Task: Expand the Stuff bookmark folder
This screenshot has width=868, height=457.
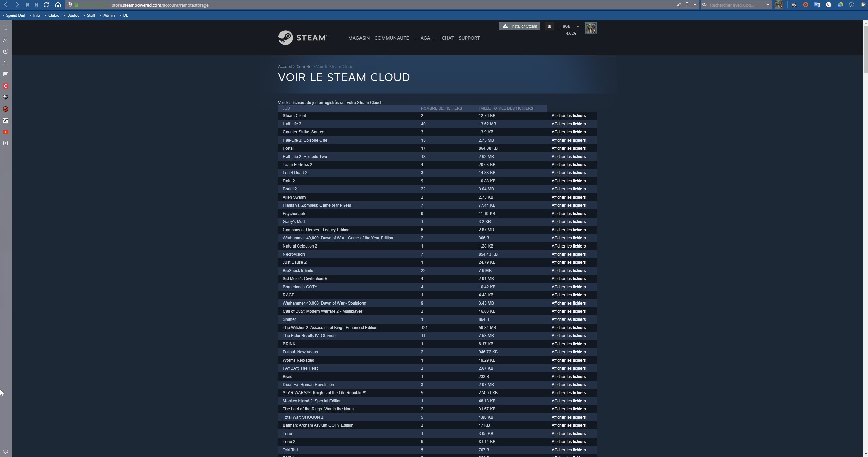Action: pos(89,15)
